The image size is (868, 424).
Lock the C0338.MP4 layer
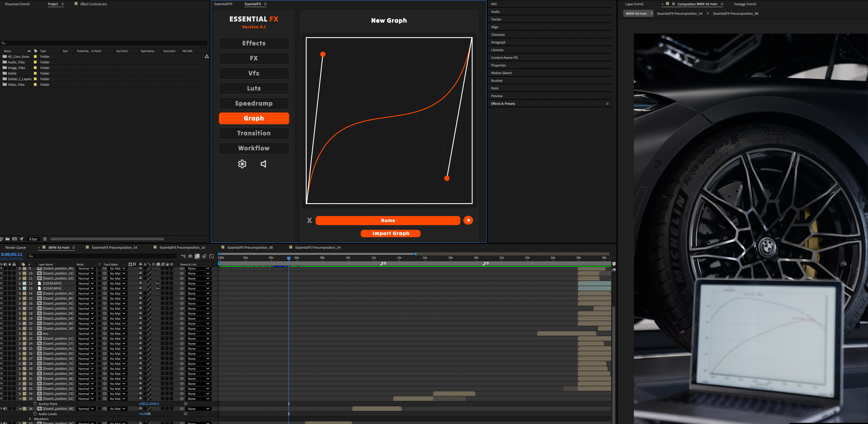click(14, 283)
